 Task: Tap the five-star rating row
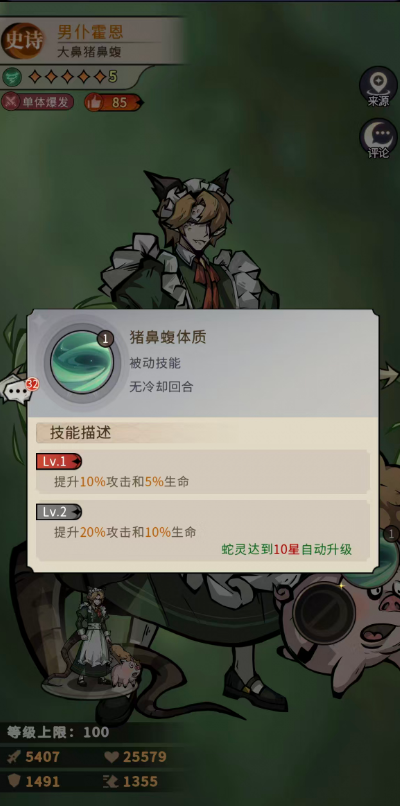click(72, 77)
